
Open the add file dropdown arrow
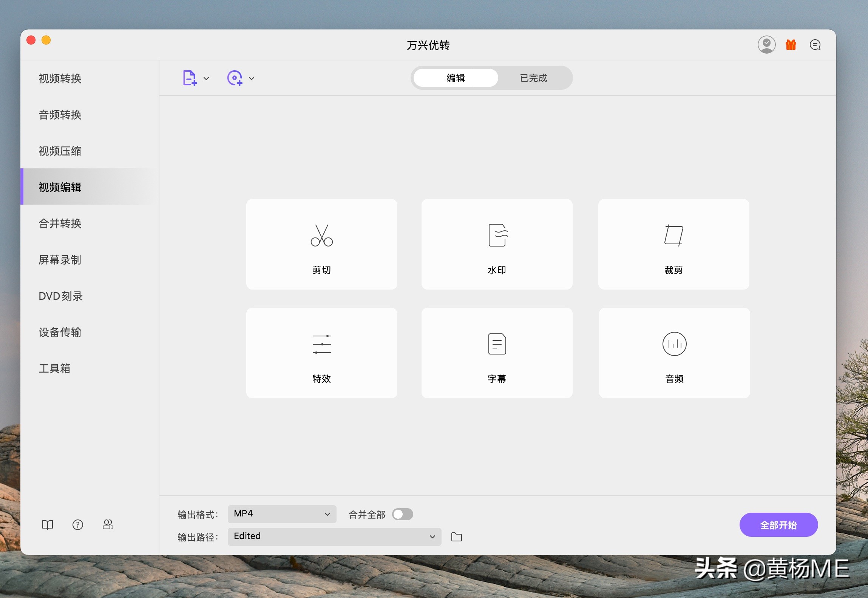(x=206, y=79)
